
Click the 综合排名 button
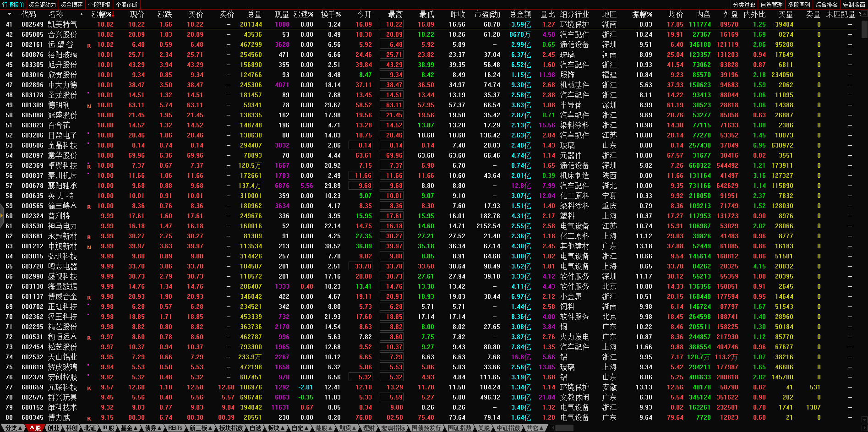coord(826,5)
